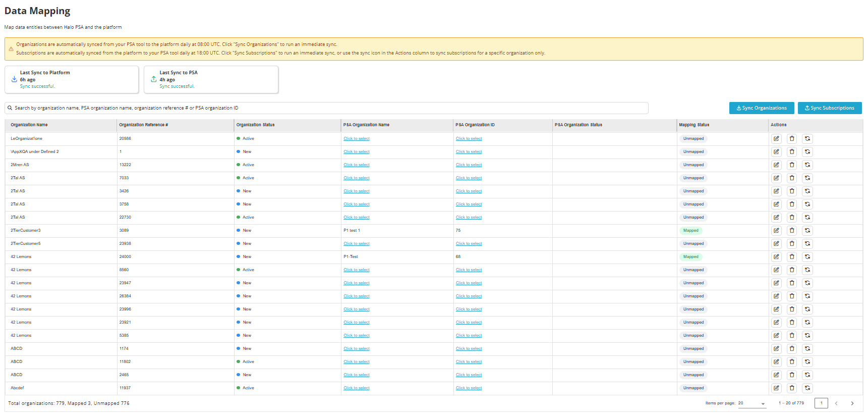Select PSA Organization ID for Abcdef
868x416 pixels.
click(x=469, y=388)
